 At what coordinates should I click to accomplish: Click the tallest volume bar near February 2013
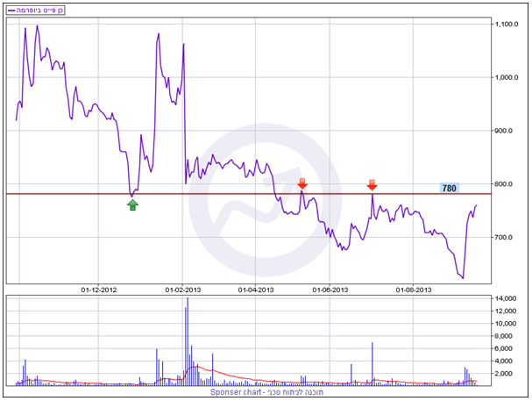pyautogui.click(x=187, y=342)
